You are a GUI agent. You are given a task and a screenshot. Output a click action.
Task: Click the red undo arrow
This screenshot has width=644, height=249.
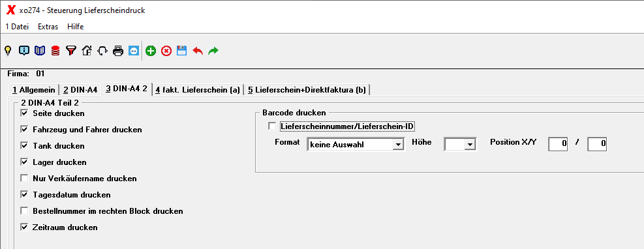click(x=198, y=51)
